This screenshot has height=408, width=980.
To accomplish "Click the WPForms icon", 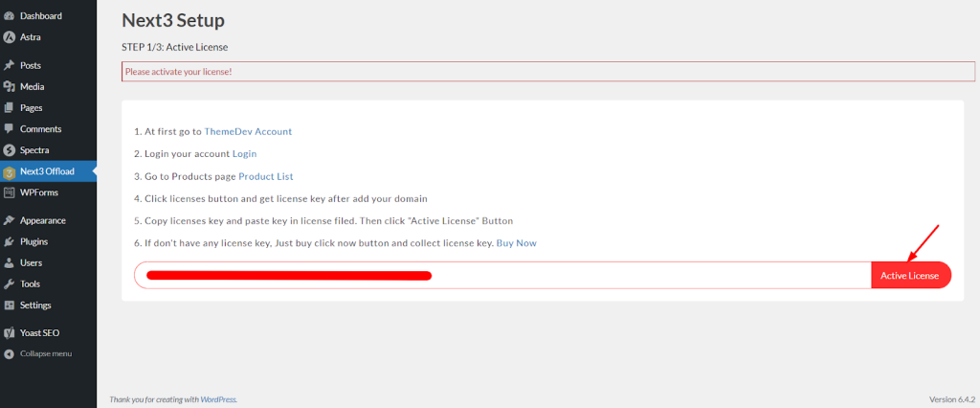I will point(9,193).
